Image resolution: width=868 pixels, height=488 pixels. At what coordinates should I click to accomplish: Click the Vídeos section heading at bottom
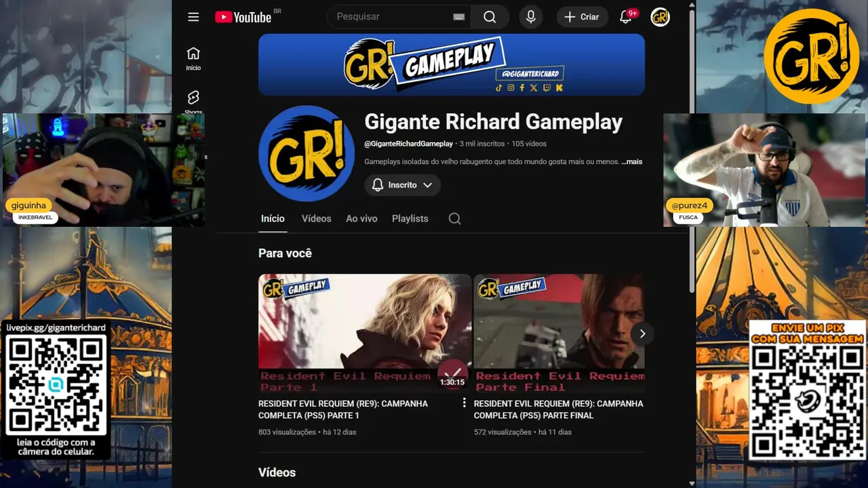(x=277, y=472)
